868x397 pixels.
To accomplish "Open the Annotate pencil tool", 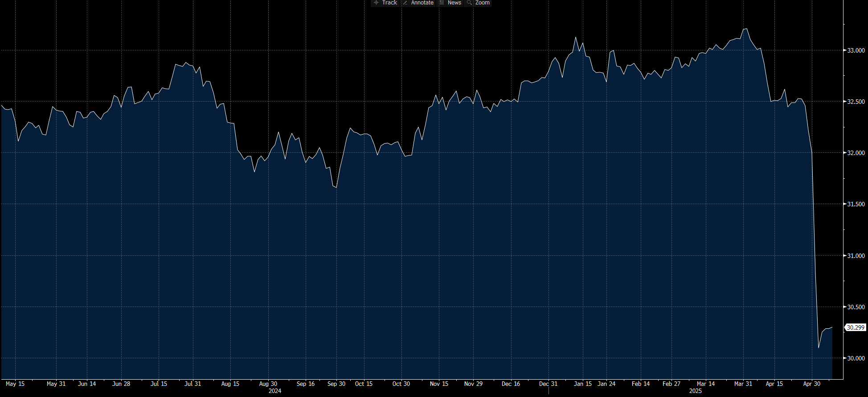I will coord(418,3).
